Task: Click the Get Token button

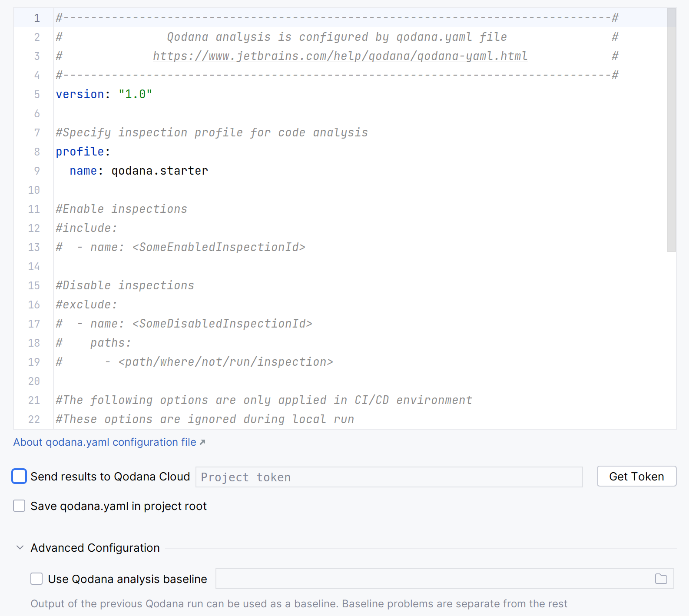Action: pyautogui.click(x=636, y=476)
